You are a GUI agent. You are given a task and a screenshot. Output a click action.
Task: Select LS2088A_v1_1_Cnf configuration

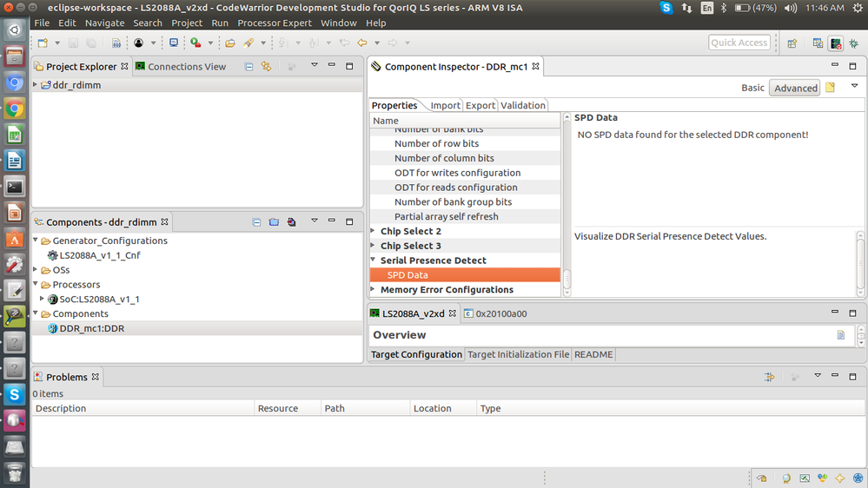coord(100,255)
